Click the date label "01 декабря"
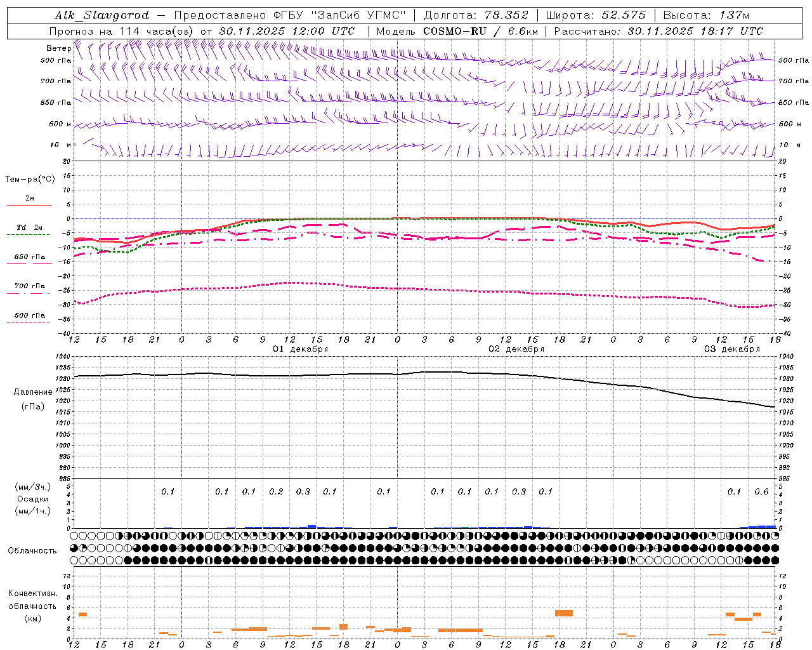 coord(301,349)
